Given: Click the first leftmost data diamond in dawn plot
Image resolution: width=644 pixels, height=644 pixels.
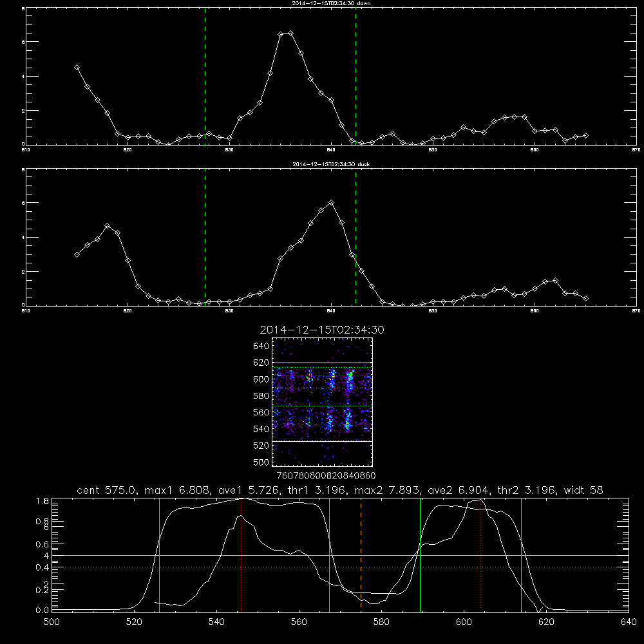Looking at the screenshot, I should click(x=77, y=68).
